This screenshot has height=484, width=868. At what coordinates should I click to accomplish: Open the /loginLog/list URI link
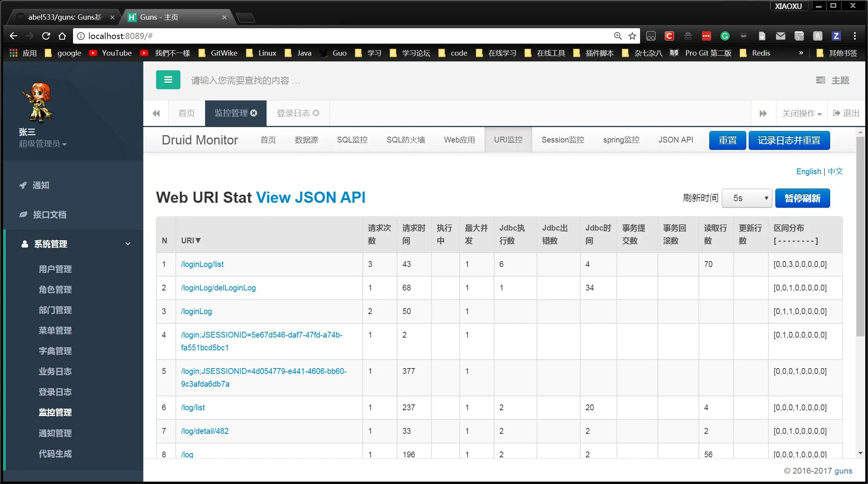(202, 264)
